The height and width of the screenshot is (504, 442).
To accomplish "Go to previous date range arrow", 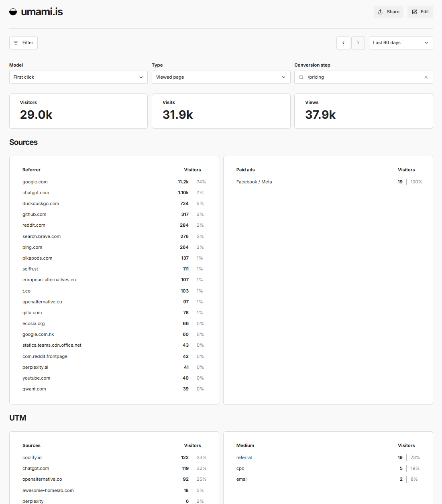I will tap(343, 43).
